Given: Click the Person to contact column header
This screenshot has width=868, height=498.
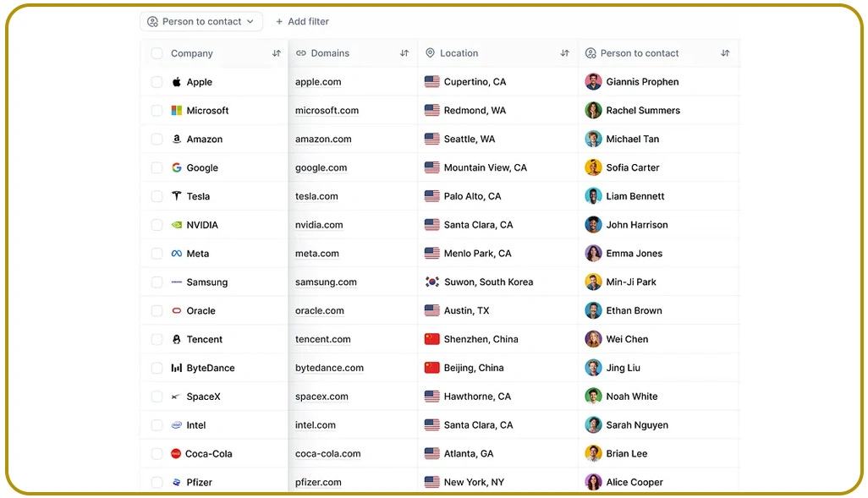Looking at the screenshot, I should click(x=640, y=53).
